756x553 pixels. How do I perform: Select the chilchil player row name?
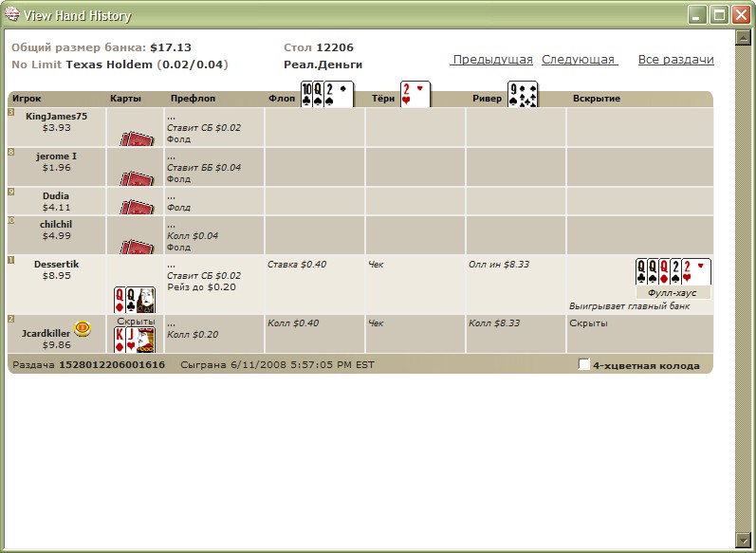pos(57,224)
